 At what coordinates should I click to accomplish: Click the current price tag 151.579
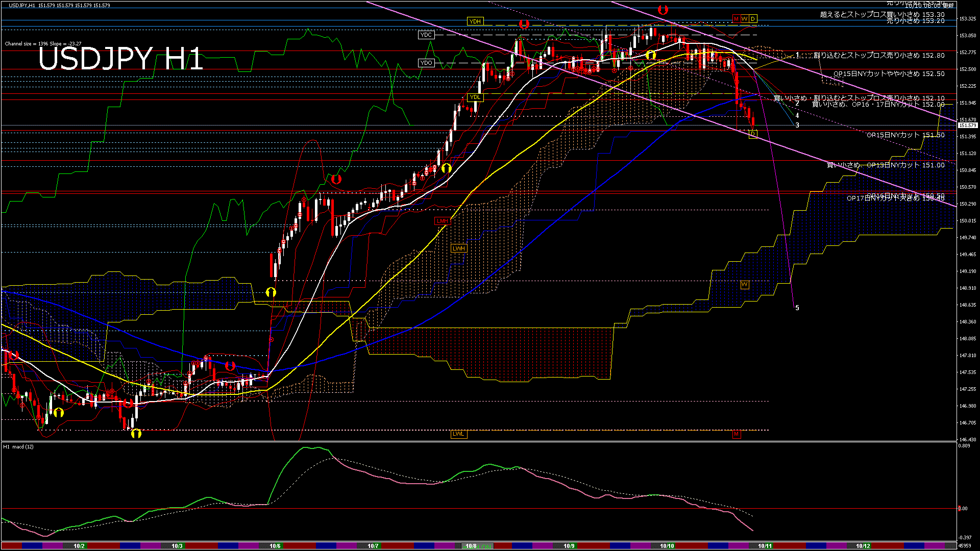pyautogui.click(x=967, y=125)
